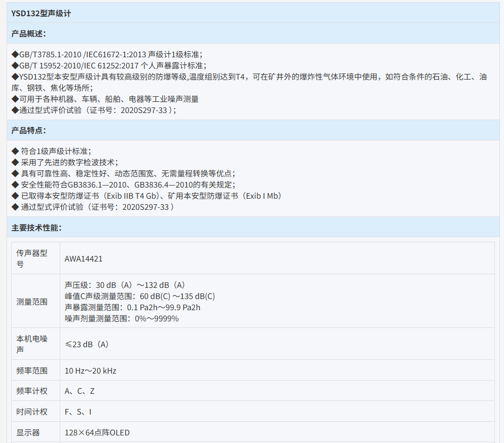The height and width of the screenshot is (443, 504).
Task: Click the 传声器型号 table label cell
Action: (32, 259)
